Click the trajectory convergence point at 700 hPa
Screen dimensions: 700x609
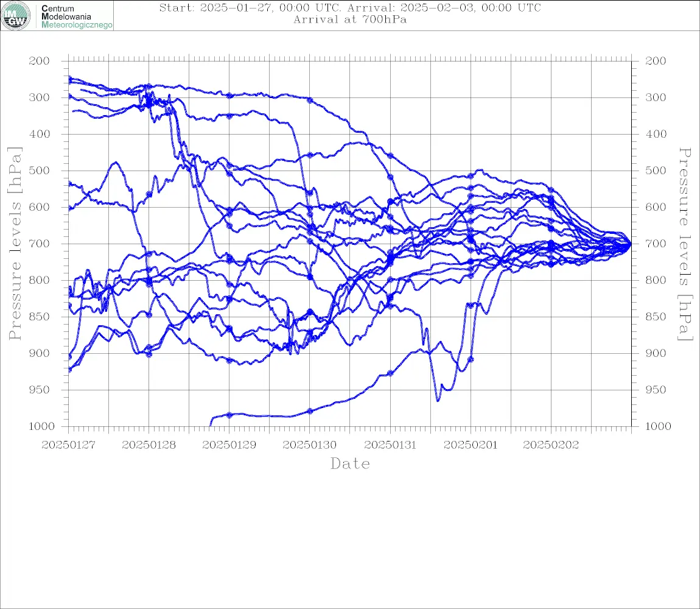(x=630, y=244)
